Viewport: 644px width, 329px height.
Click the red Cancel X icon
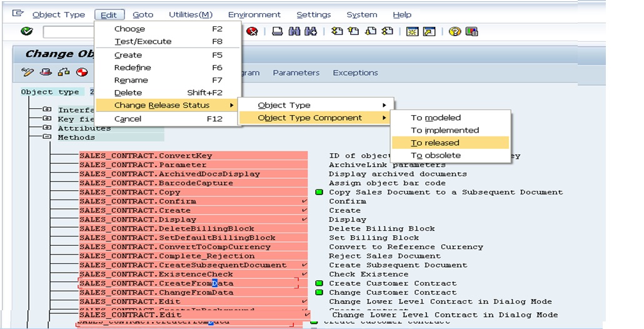click(x=252, y=32)
